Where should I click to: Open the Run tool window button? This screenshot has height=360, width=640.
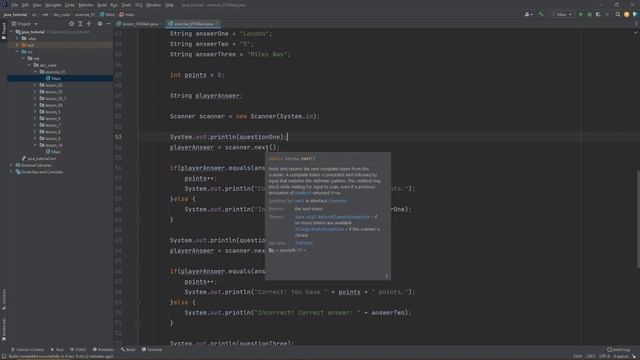tap(57, 350)
